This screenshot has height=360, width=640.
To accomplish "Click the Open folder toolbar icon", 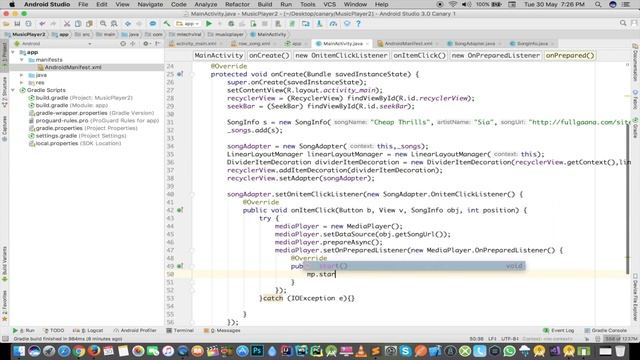I will pos(6,24).
